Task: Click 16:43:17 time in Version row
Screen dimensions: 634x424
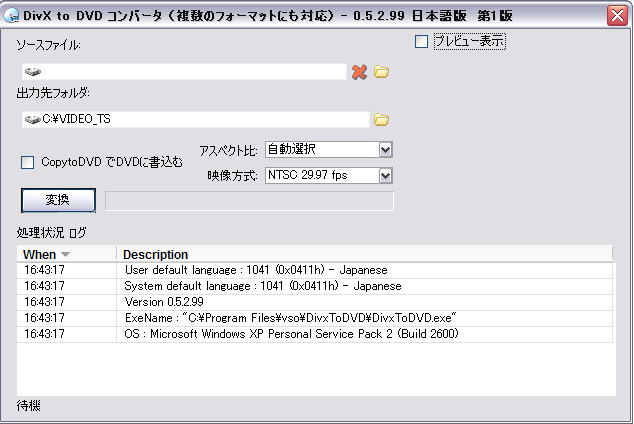Action: coord(44,302)
